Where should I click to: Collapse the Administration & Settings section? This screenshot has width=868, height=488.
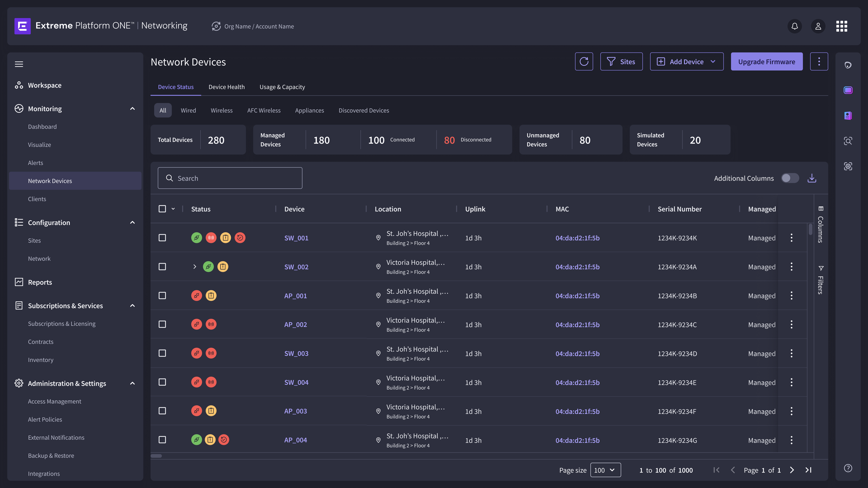[x=132, y=383]
